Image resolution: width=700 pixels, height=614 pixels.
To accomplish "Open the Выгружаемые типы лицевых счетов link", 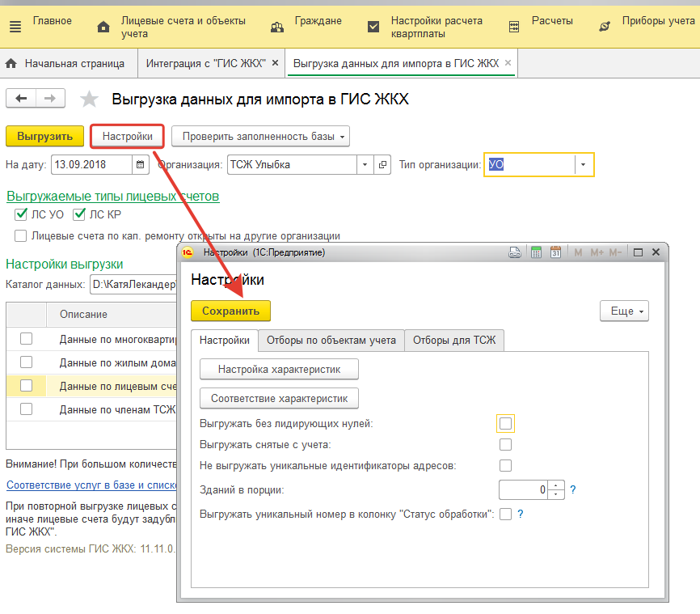I will pyautogui.click(x=113, y=197).
